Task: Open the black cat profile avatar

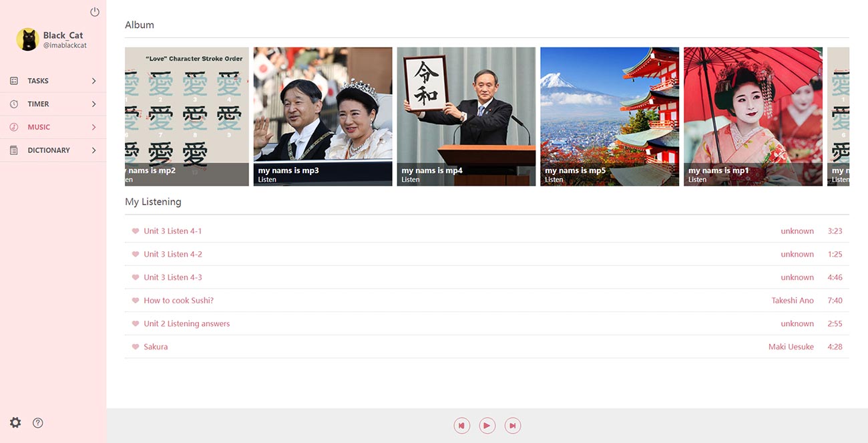Action: (x=27, y=39)
